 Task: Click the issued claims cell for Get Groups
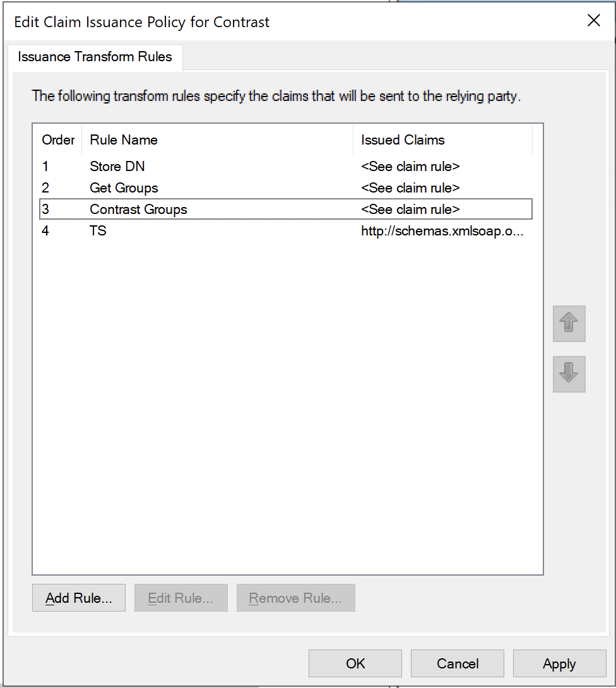pyautogui.click(x=410, y=188)
